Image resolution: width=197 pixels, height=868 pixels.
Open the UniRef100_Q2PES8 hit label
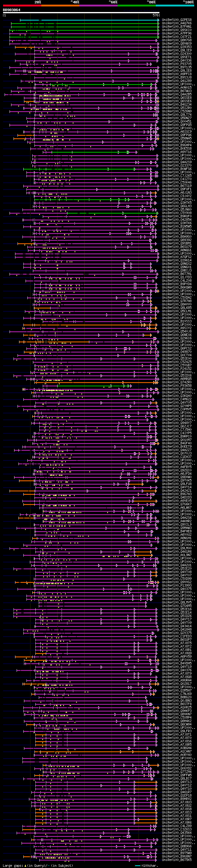[176, 20]
